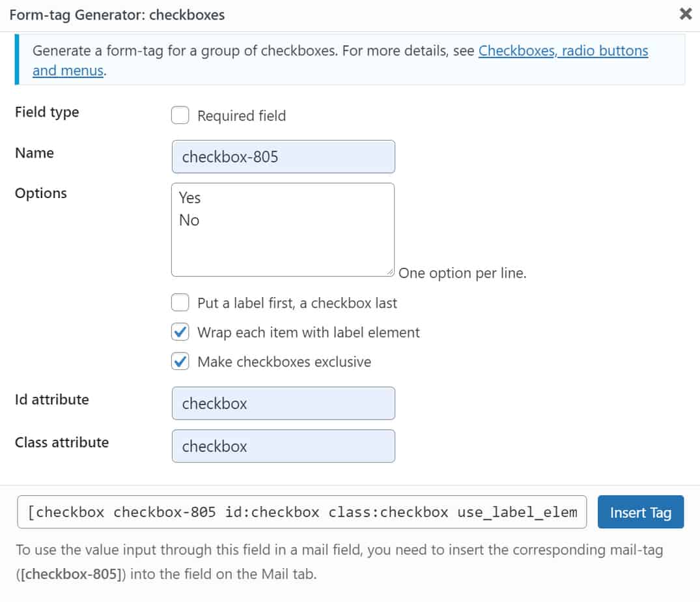Disable 'Make checkboxes exclusive'
Image resolution: width=700 pixels, height=602 pixels.
(180, 361)
